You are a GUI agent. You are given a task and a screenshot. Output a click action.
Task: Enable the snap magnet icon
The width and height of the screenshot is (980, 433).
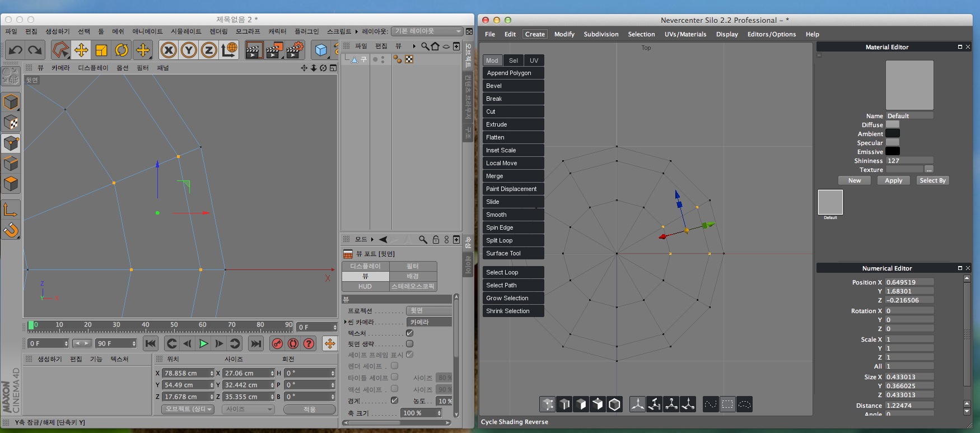point(11,230)
